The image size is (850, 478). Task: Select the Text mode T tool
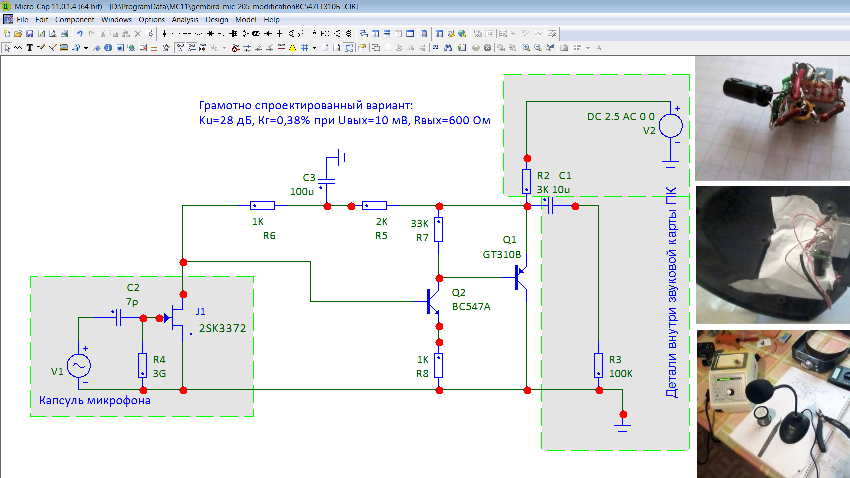pyautogui.click(x=29, y=47)
